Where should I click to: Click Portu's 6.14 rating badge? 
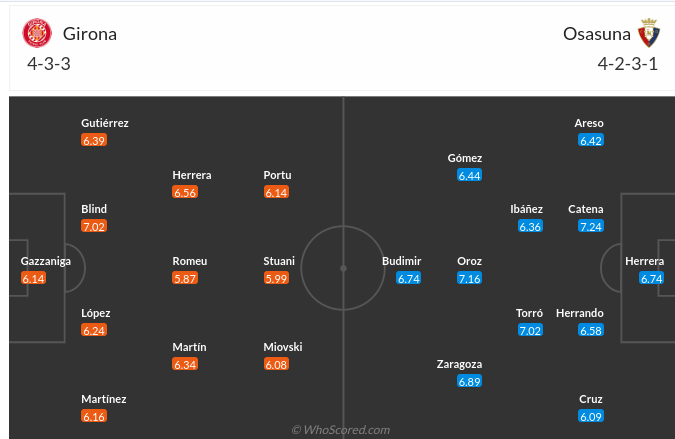point(276,193)
